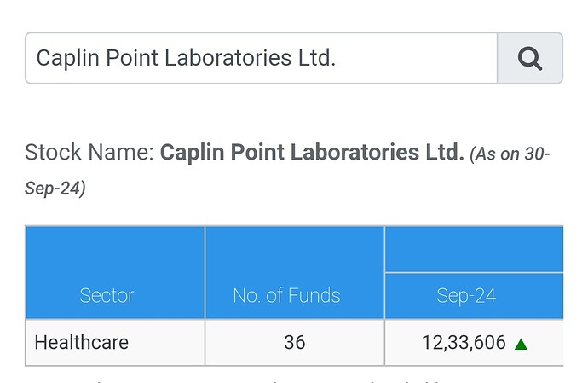
Task: Focus the Caplin Point Laboratories search field
Action: pyautogui.click(x=262, y=58)
